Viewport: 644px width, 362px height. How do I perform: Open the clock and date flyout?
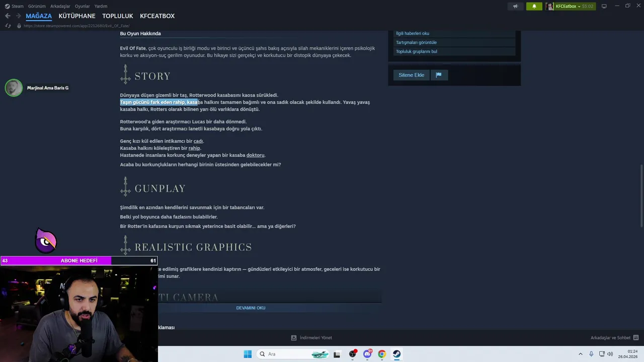[x=628, y=354]
